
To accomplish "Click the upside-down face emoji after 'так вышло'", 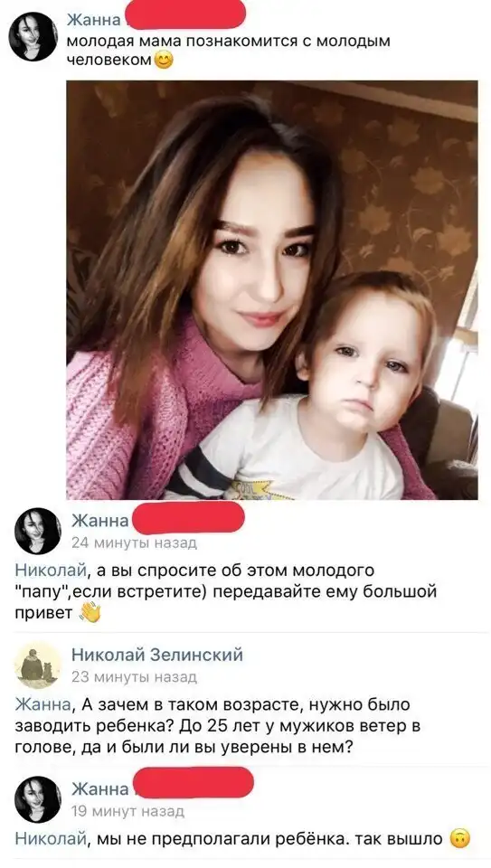I will [459, 839].
